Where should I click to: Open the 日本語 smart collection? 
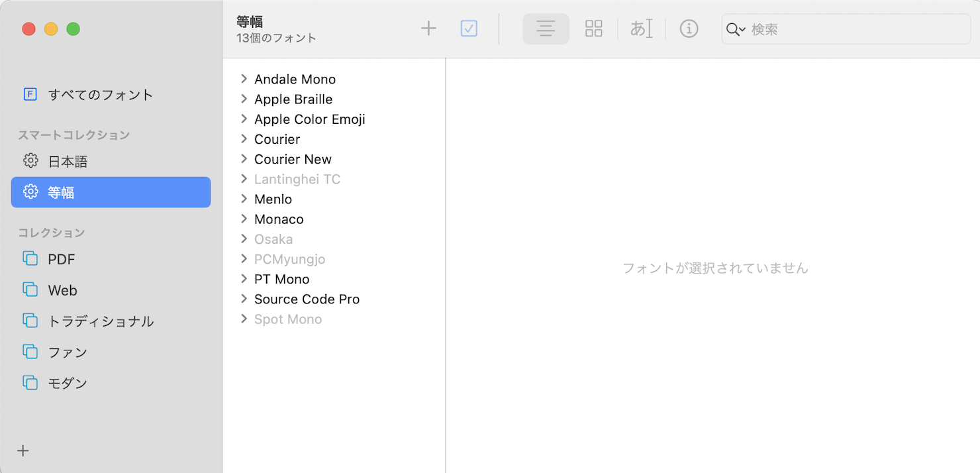point(68,162)
